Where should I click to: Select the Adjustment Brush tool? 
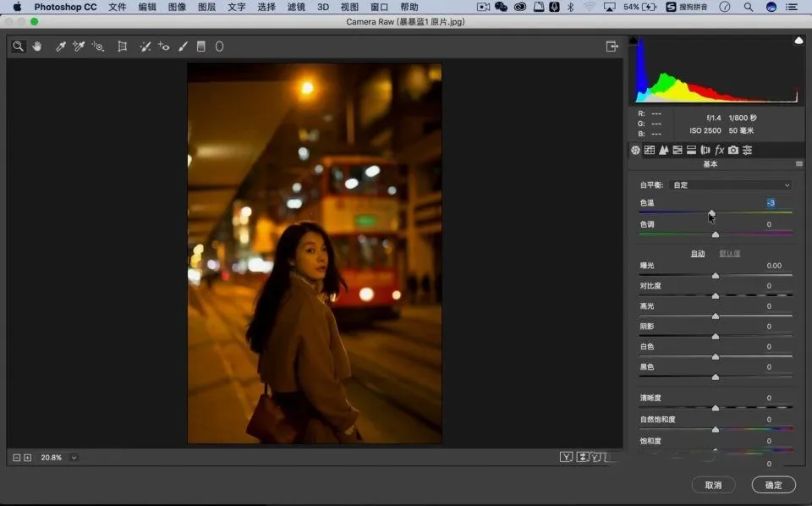pyautogui.click(x=182, y=47)
